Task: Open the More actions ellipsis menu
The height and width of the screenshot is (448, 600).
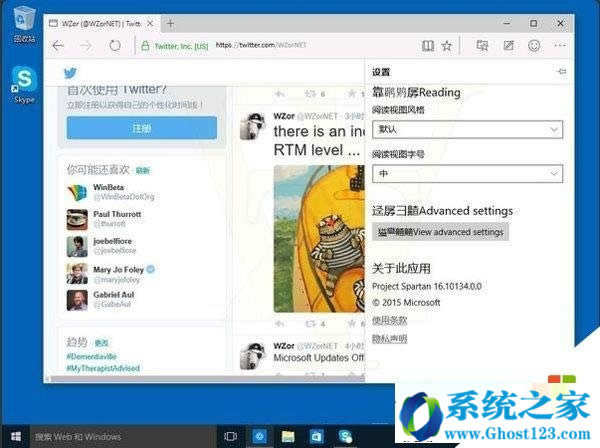Action: tap(560, 46)
